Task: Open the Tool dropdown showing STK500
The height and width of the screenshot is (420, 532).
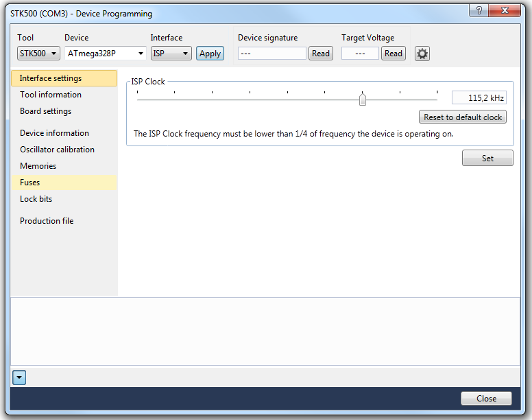Action: (38, 54)
